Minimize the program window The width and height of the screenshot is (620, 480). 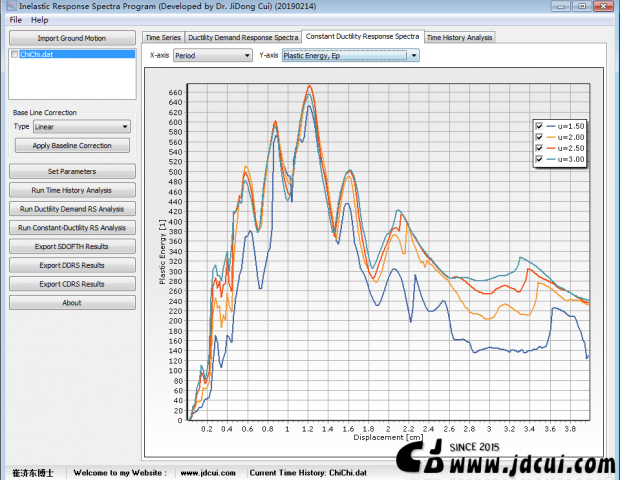tap(561, 6)
